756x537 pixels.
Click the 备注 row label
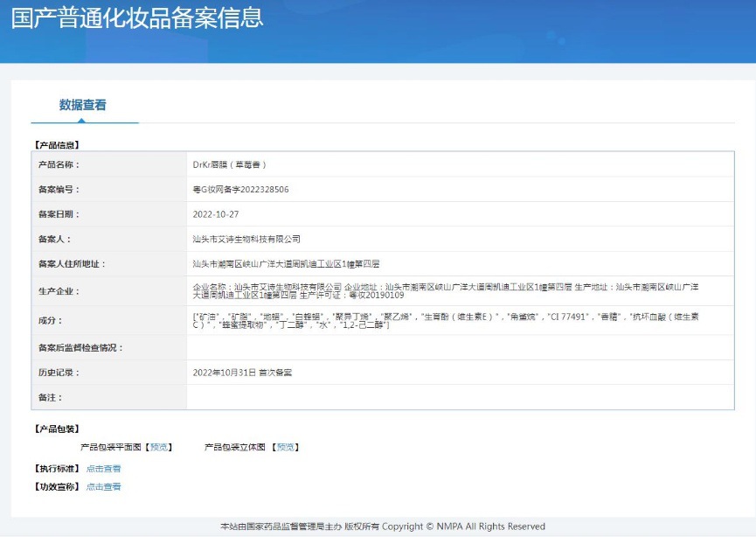point(50,398)
